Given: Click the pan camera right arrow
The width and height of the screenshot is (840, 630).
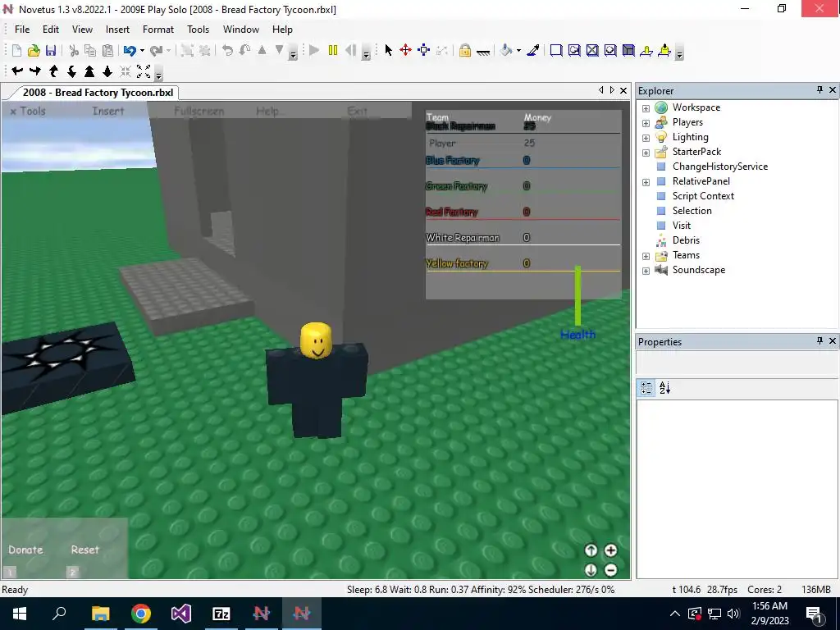Looking at the screenshot, I should (35, 71).
